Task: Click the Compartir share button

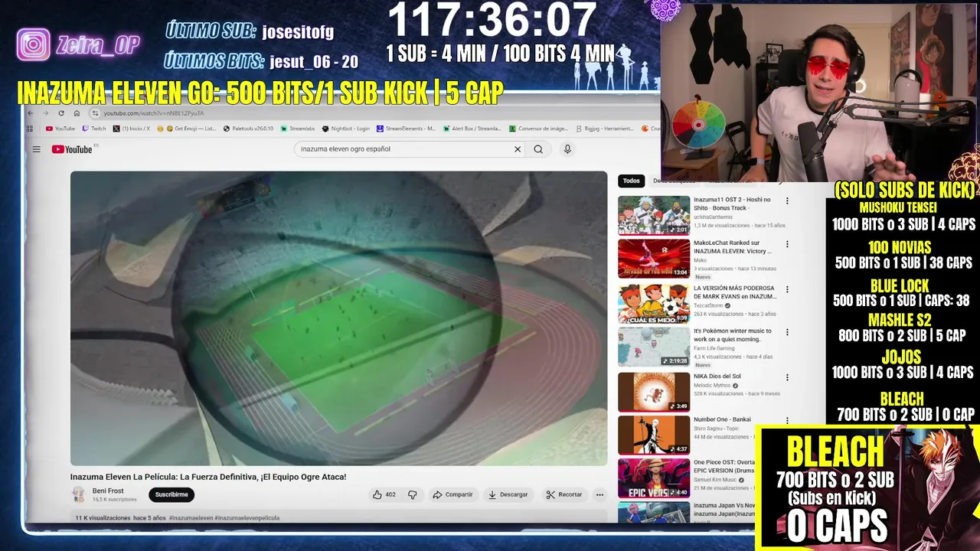Action: (x=452, y=494)
